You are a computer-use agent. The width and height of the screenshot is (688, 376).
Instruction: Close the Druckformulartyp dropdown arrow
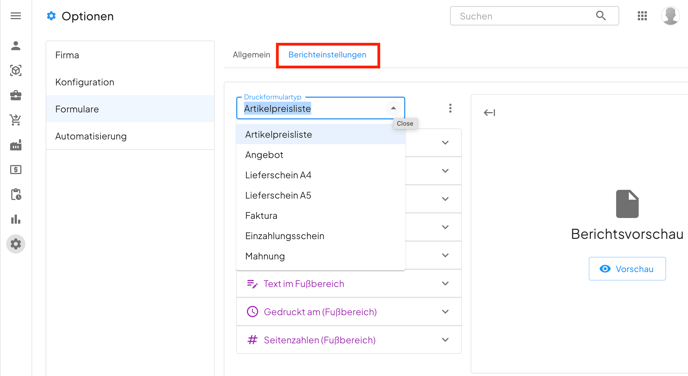393,108
